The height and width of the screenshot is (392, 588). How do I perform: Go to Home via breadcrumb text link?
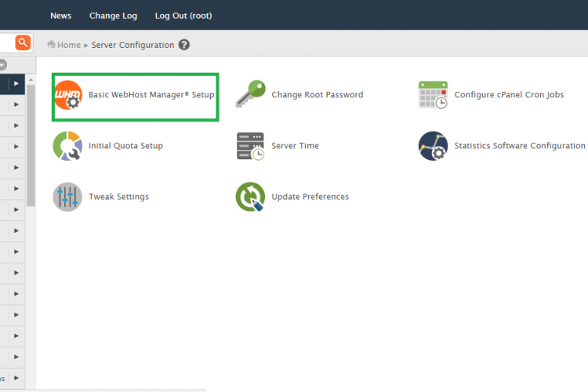click(x=69, y=45)
